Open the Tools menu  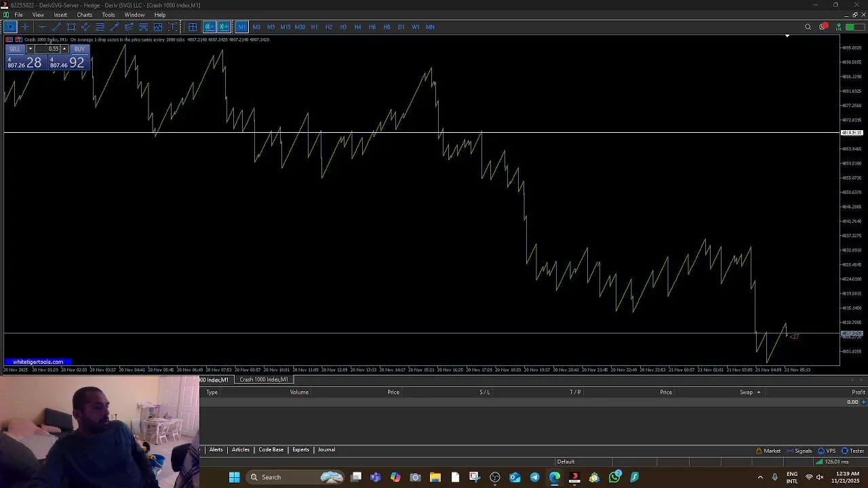[x=108, y=15]
